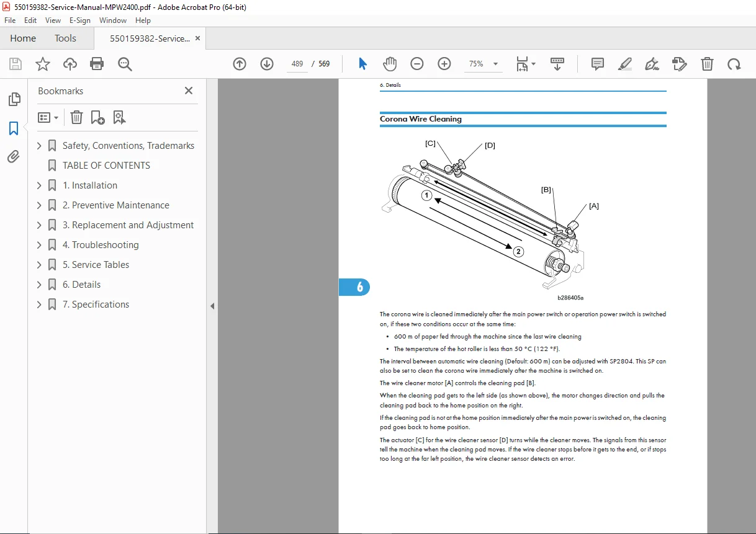Open the File menu

click(x=10, y=20)
